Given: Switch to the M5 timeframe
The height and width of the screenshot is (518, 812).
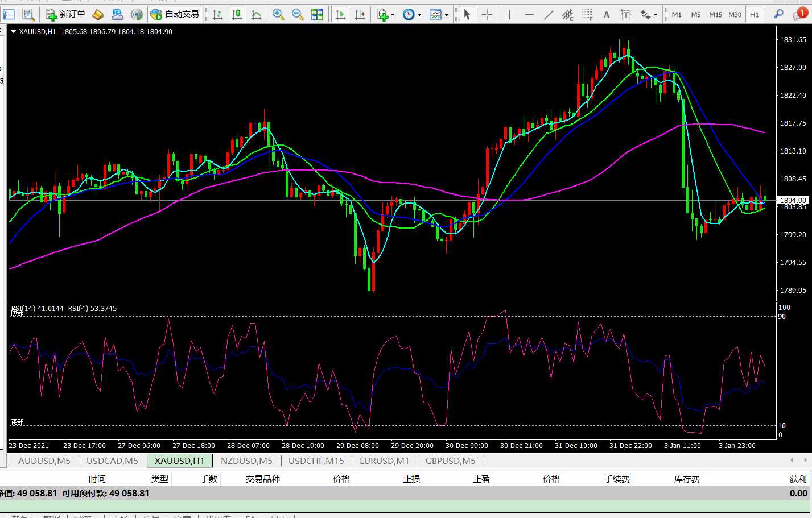Looking at the screenshot, I should tap(696, 14).
